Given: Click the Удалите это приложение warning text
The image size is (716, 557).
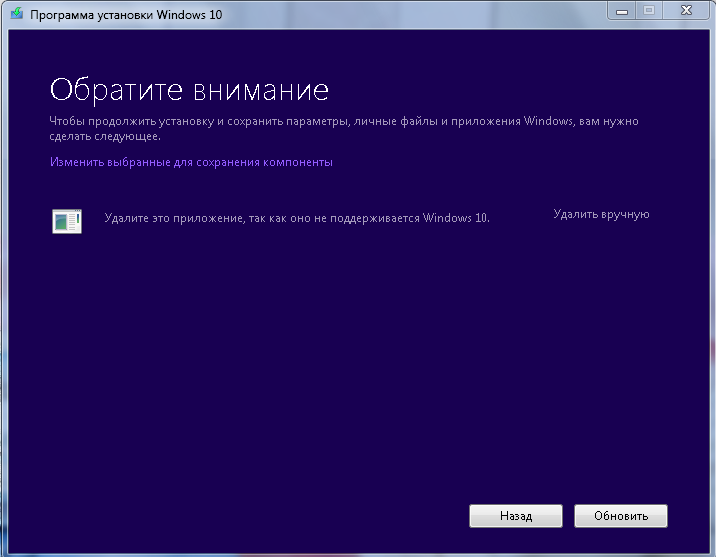Looking at the screenshot, I should coord(297,218).
